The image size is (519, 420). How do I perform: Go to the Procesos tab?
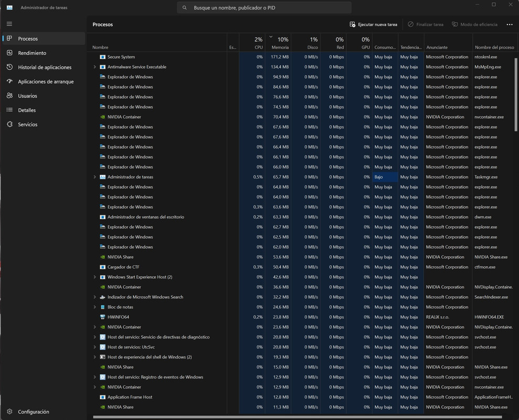click(44, 38)
